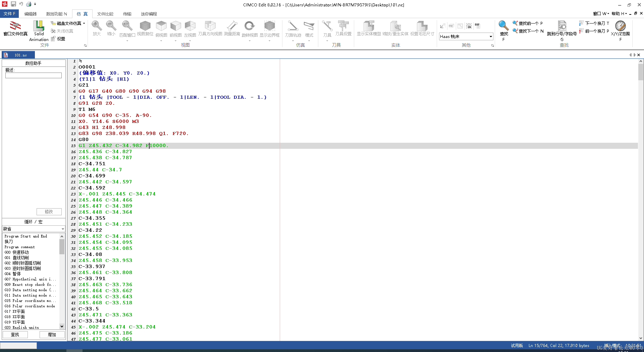Viewport: 644px width, 352px height.
Task: Select the 左视图 left view icon
Action: click(x=190, y=26)
